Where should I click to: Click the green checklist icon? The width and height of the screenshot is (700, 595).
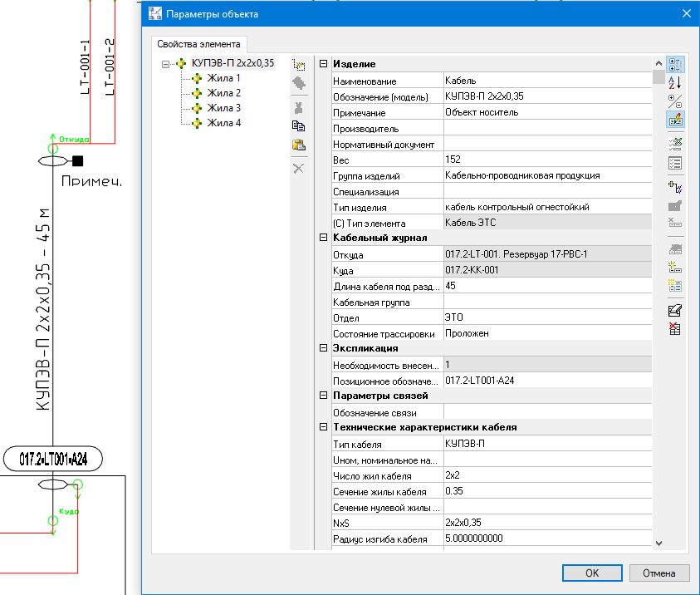(x=675, y=144)
